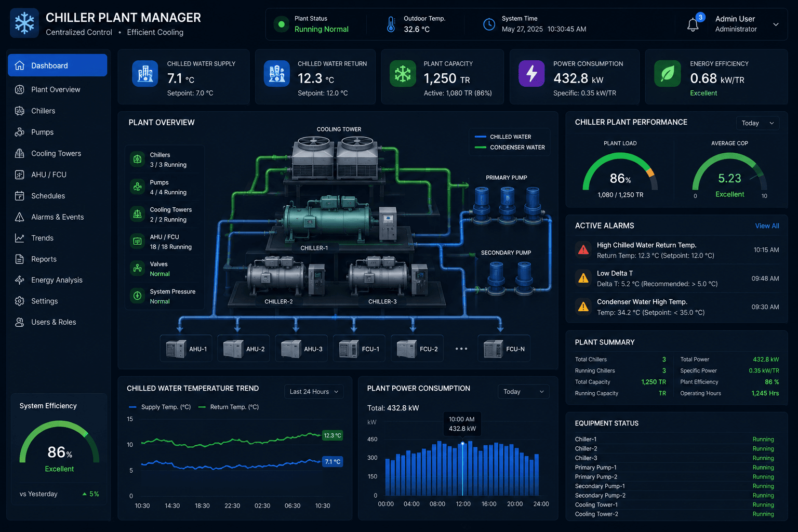
Task: Select the FCU-N unit button
Action: tap(504, 349)
